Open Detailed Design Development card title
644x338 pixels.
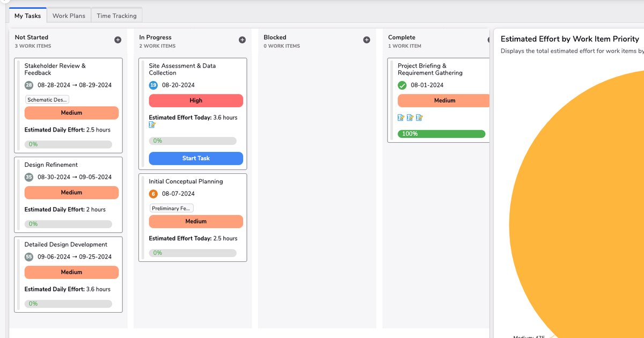coord(66,245)
